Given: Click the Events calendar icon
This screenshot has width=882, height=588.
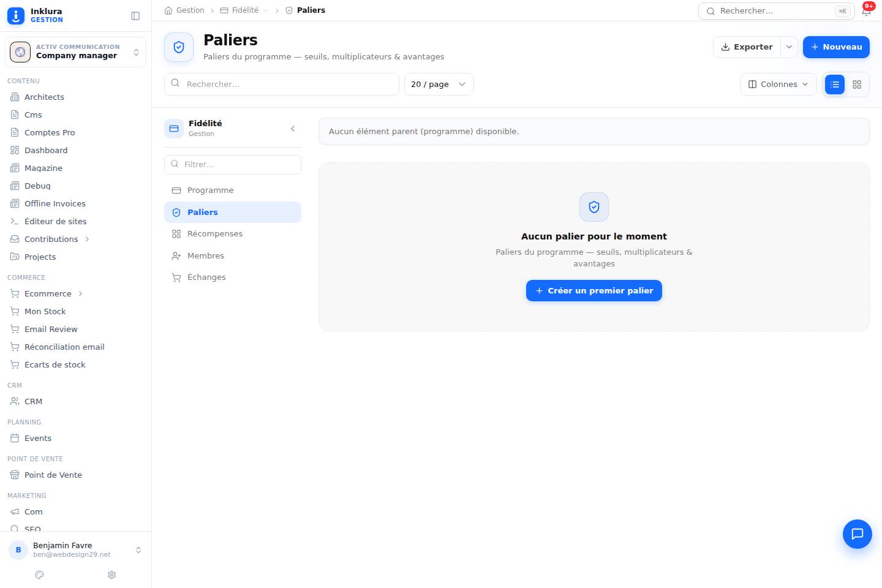Looking at the screenshot, I should coord(15,438).
